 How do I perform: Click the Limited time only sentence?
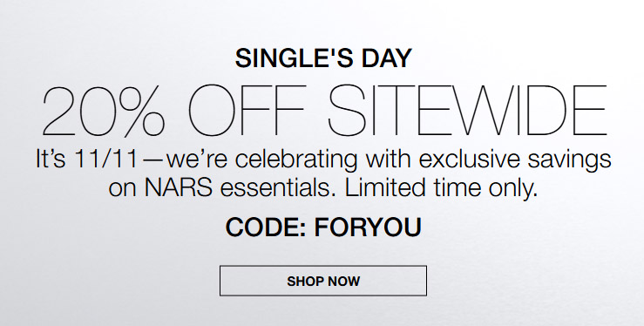click(x=441, y=189)
